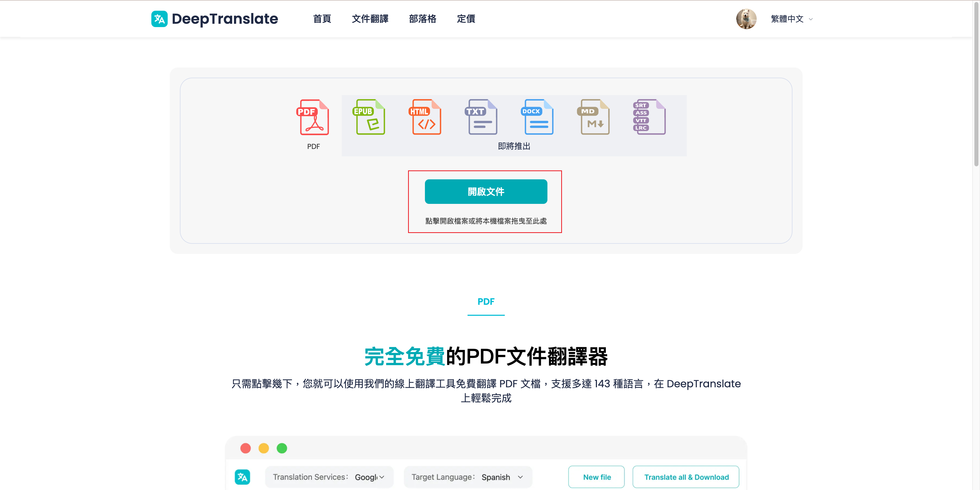Click the DeepTranslate logo icon
The height and width of the screenshot is (490, 980).
pyautogui.click(x=159, y=19)
